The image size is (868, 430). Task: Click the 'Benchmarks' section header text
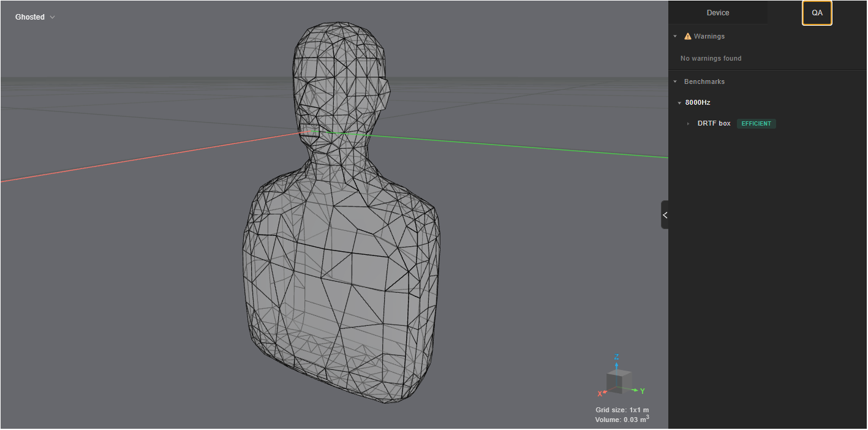pos(704,81)
